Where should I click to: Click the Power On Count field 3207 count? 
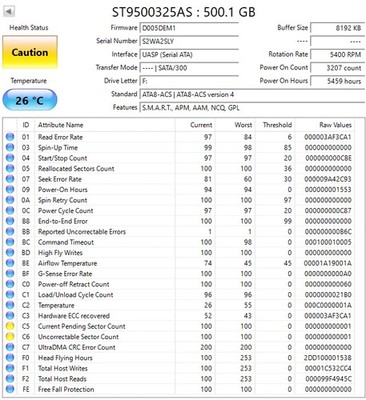338,68
